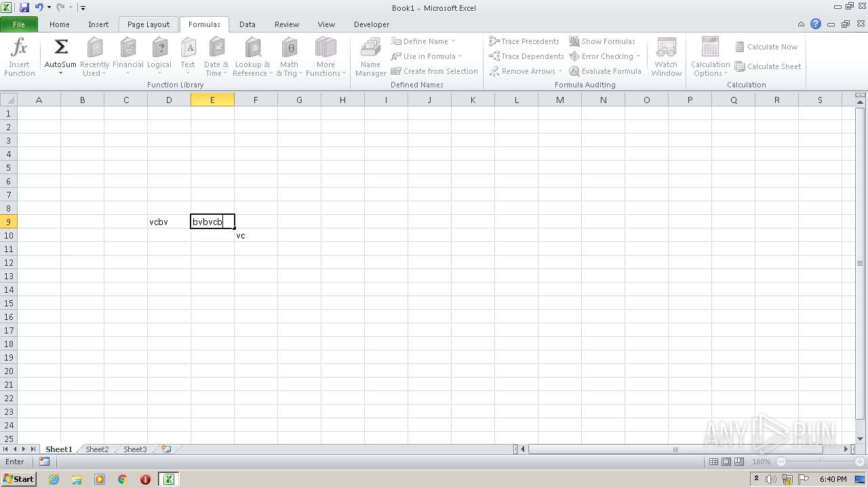Viewport: 868px width, 488px height.
Task: Click the zoom slider handle
Action: (819, 462)
